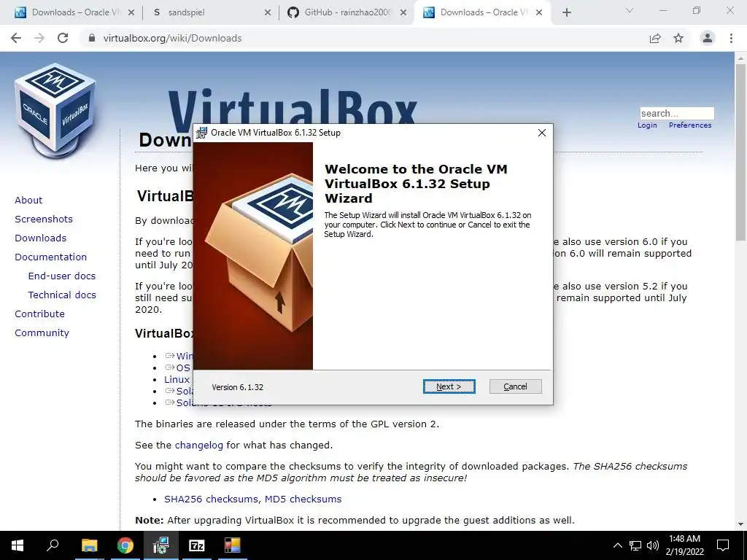Open the Login link
This screenshot has width=747, height=560.
(647, 125)
